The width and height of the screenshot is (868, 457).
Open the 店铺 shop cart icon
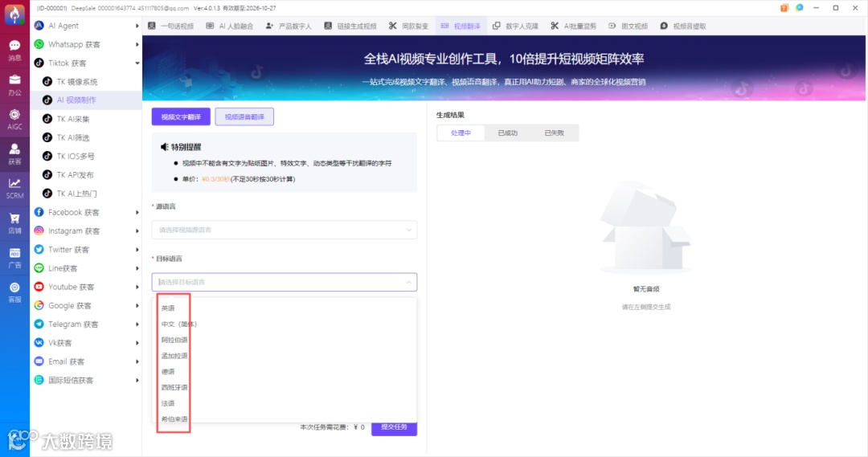tap(14, 223)
